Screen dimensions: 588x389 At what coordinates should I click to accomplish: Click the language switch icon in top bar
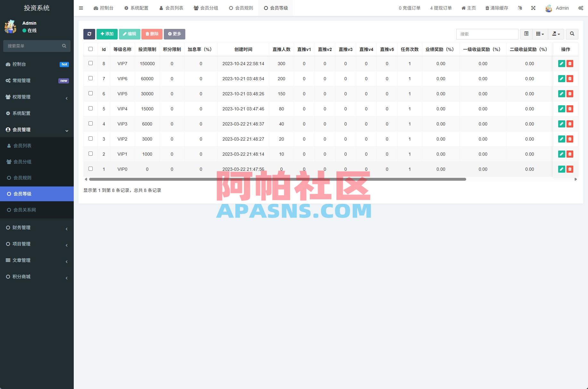click(x=520, y=8)
